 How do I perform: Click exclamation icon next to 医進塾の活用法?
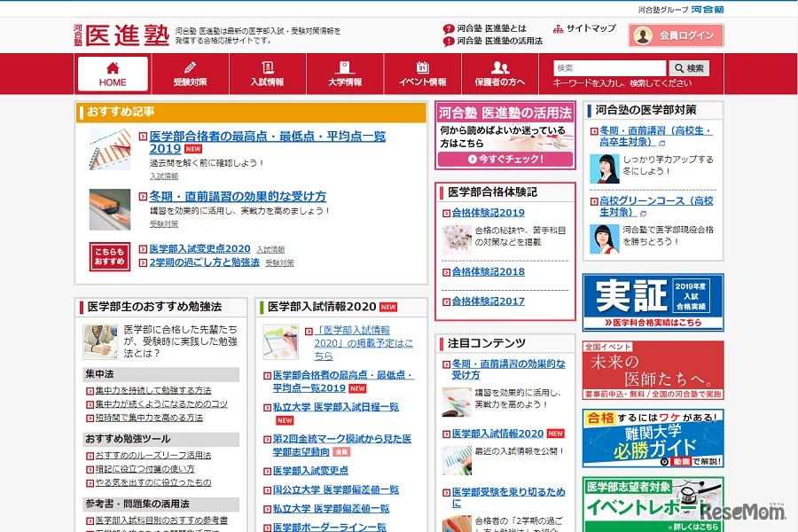(449, 42)
